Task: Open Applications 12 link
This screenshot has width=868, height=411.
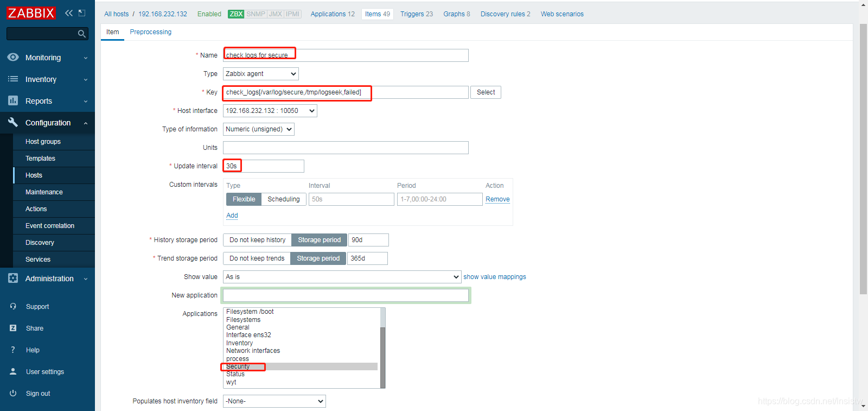Action: click(x=333, y=14)
